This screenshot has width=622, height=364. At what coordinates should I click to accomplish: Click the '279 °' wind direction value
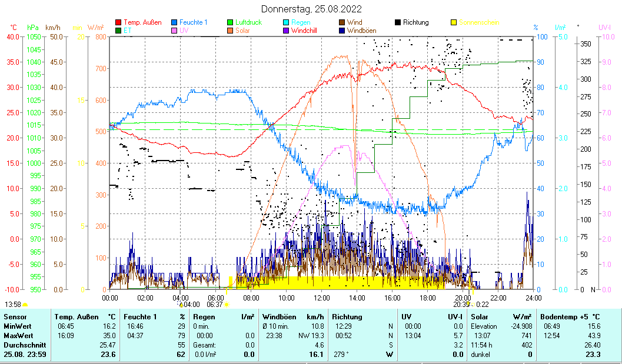(x=341, y=354)
